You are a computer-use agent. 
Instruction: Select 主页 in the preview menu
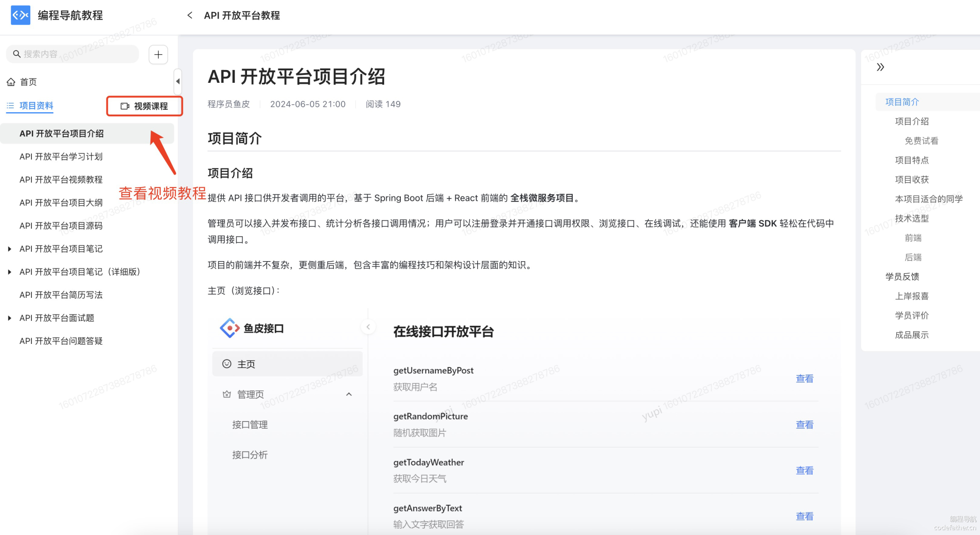[287, 364]
